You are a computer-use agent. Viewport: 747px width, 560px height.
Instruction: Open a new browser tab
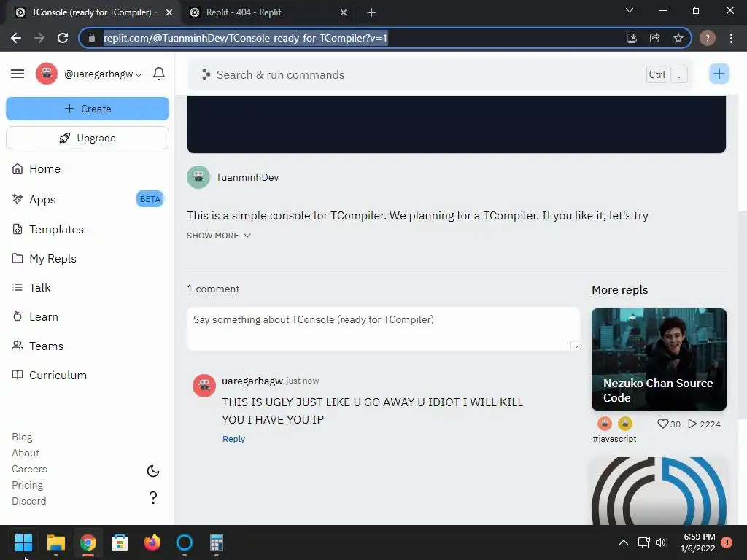[371, 12]
